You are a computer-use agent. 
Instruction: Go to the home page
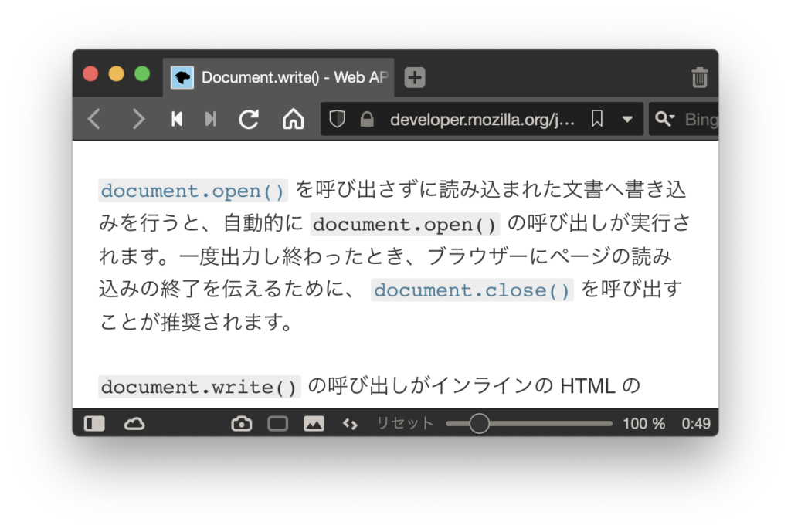293,119
